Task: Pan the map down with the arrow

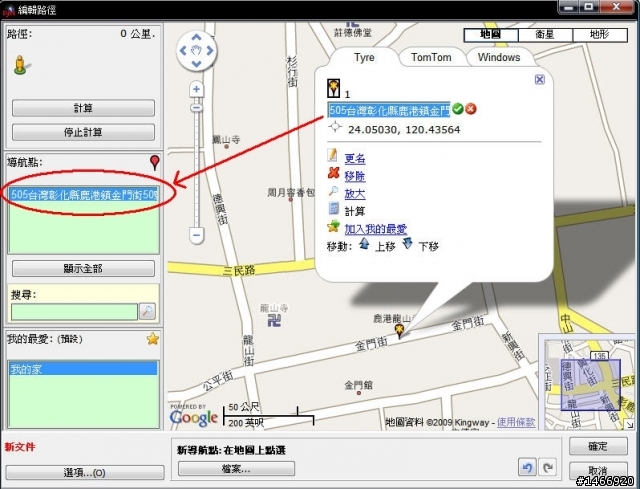Action: click(x=196, y=64)
